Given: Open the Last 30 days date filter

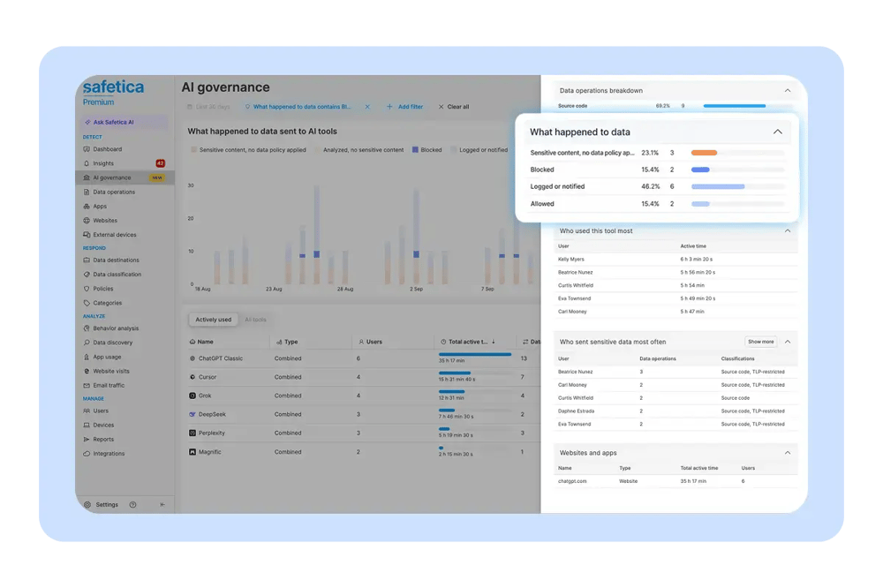Looking at the screenshot, I should click(209, 107).
